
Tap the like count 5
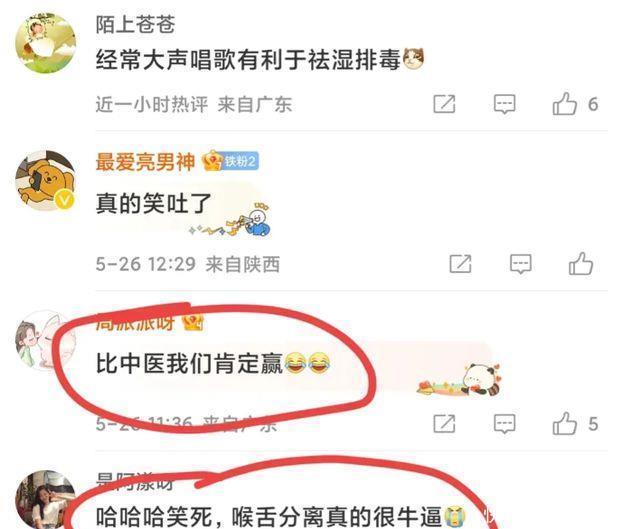593,424
